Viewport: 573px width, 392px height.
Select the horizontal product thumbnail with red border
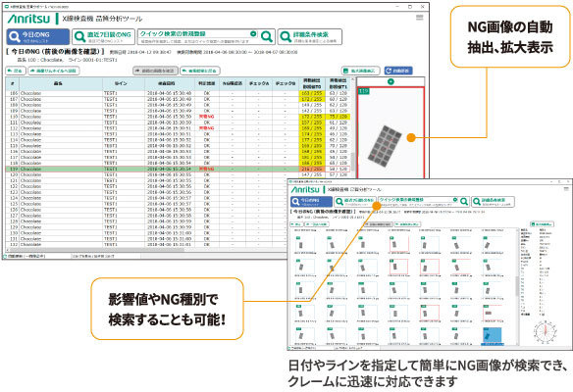point(493,314)
